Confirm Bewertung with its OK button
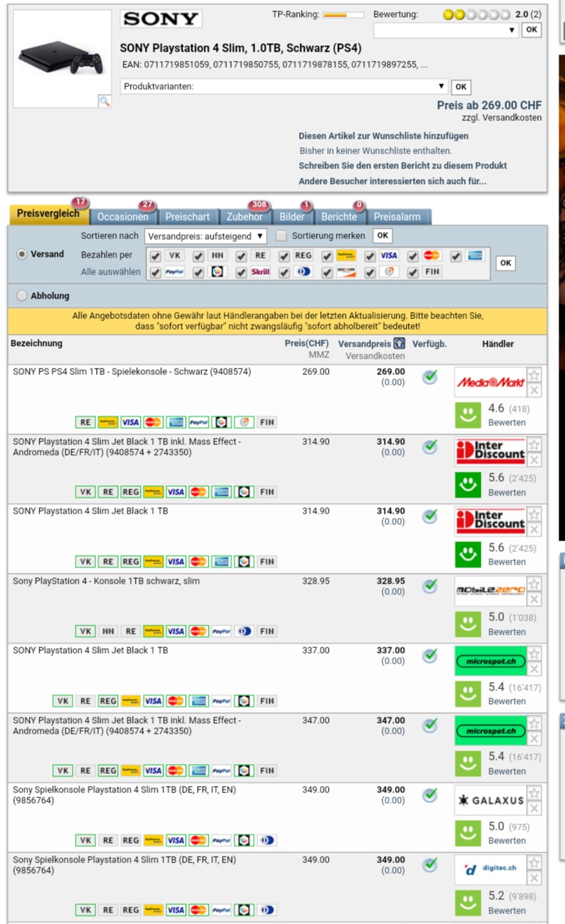565x924 pixels. pos(532,30)
